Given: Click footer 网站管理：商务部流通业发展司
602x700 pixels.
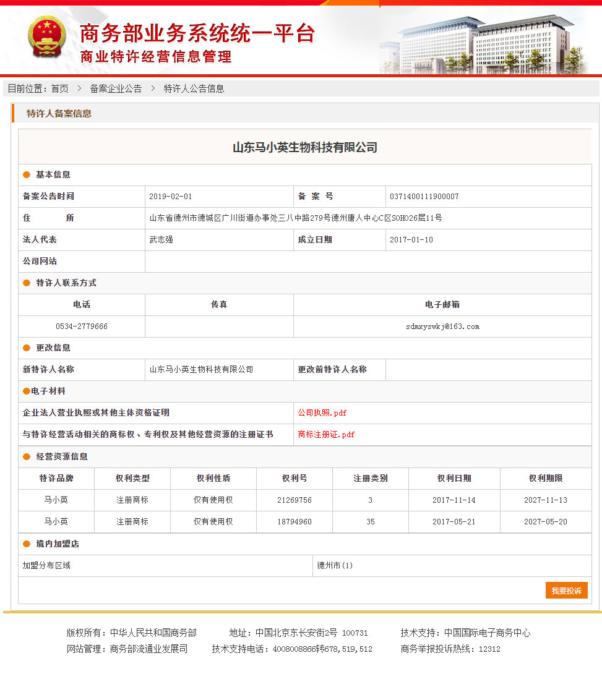Looking at the screenshot, I should point(127,649).
